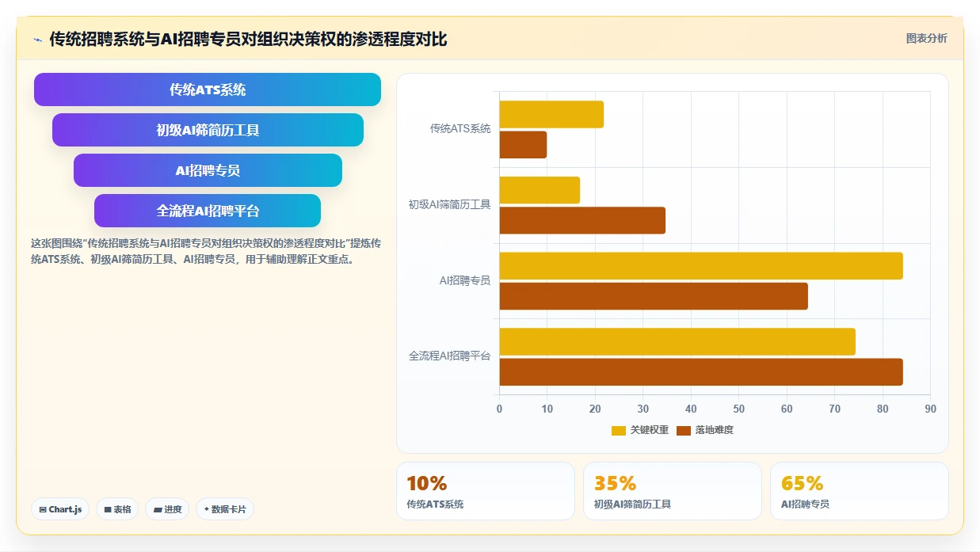
Task: Click the lightning icon beside the title
Action: point(37,40)
